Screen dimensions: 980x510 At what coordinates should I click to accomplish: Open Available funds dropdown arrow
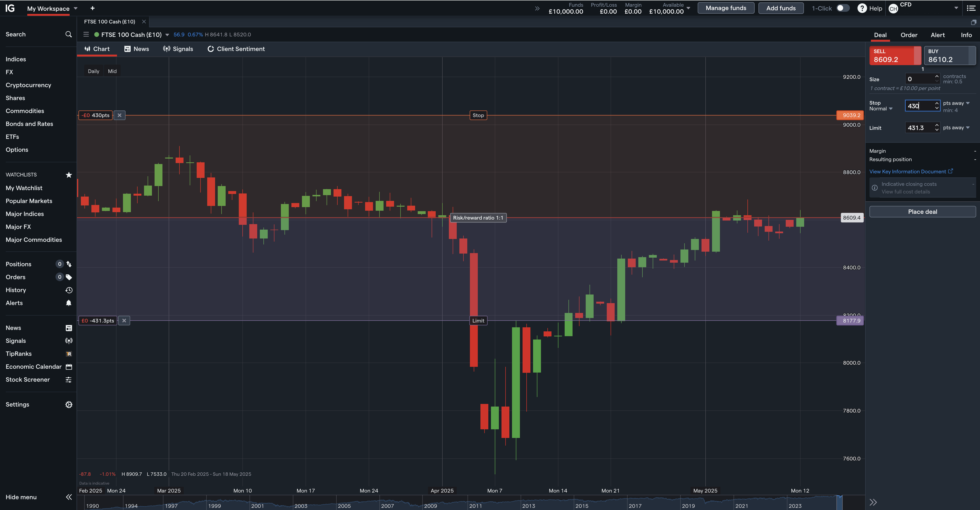(688, 8)
